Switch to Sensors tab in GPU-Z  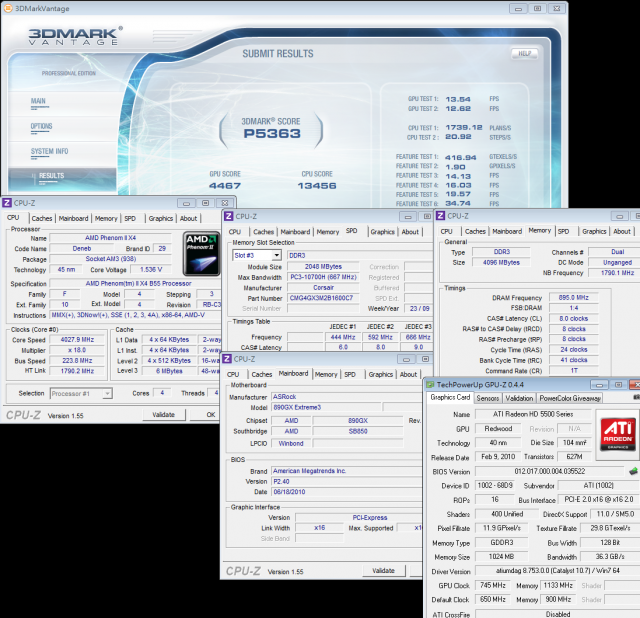pyautogui.click(x=488, y=398)
